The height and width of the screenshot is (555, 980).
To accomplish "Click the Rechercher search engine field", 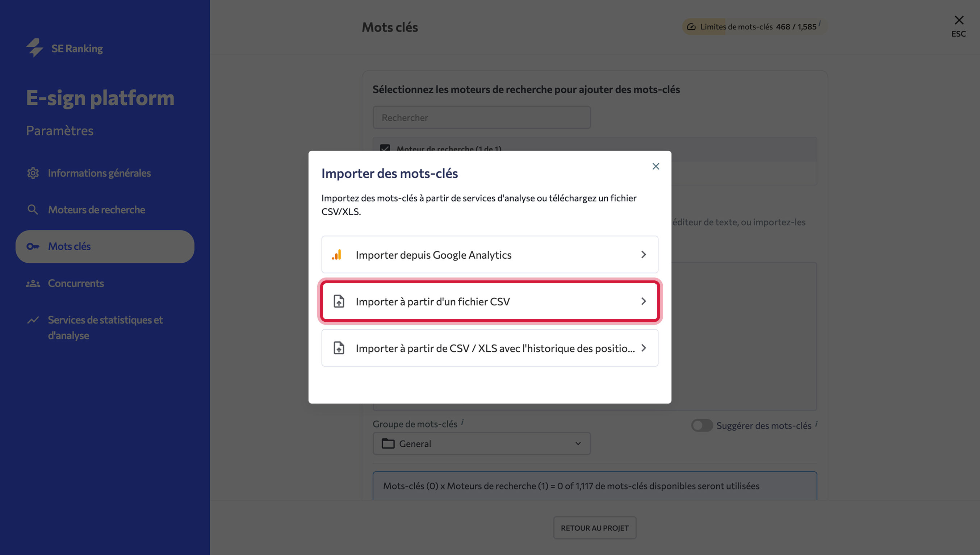I will point(482,117).
